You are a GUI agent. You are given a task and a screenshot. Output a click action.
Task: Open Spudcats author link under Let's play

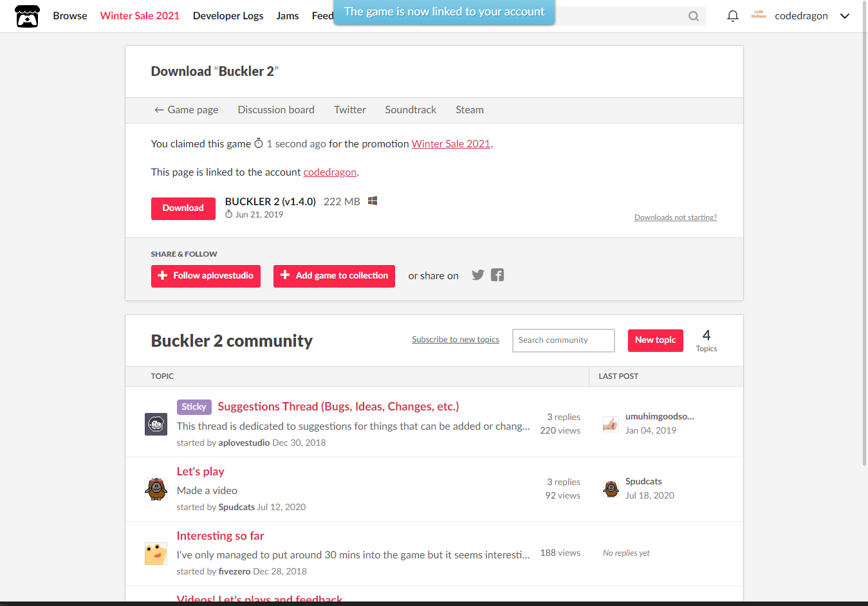[x=237, y=507]
